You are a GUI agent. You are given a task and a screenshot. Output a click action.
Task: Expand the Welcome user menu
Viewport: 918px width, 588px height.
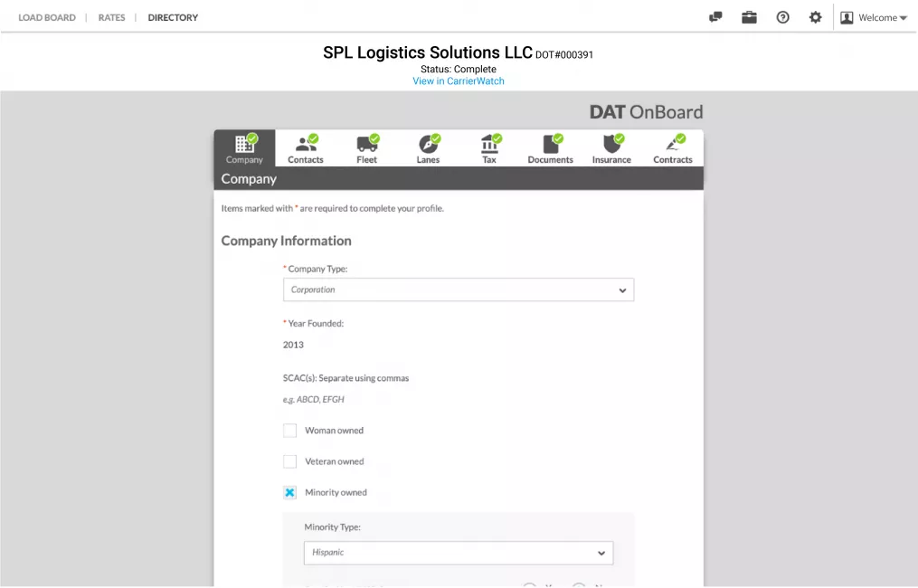pyautogui.click(x=883, y=17)
